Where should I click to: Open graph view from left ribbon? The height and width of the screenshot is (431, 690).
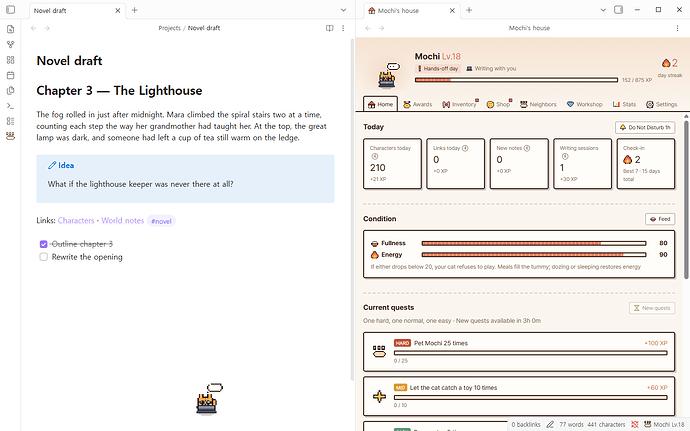point(11,44)
